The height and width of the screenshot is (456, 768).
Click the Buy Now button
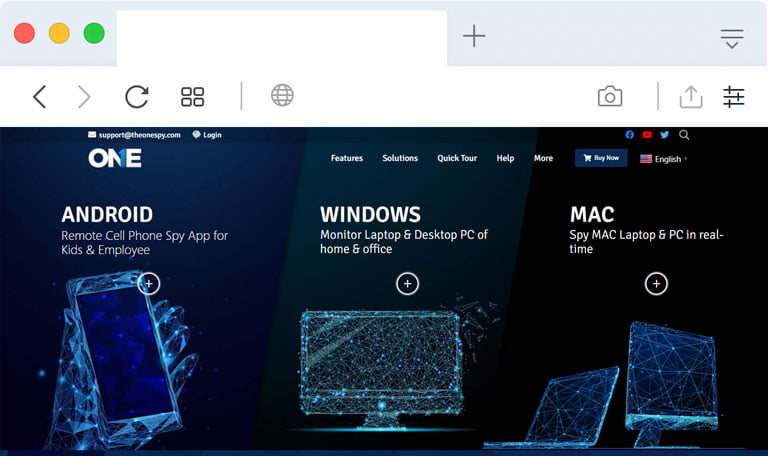601,158
